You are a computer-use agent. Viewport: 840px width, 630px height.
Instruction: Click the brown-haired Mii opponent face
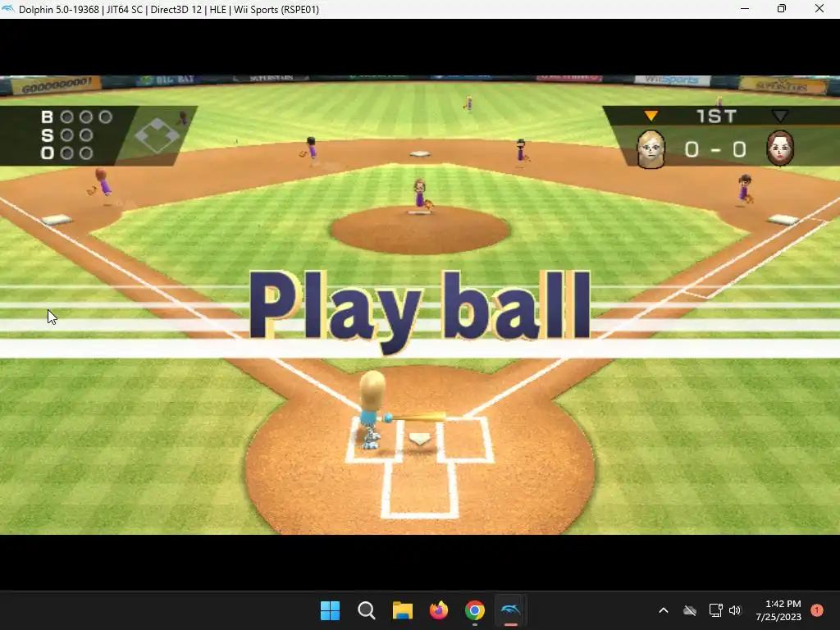pos(780,148)
